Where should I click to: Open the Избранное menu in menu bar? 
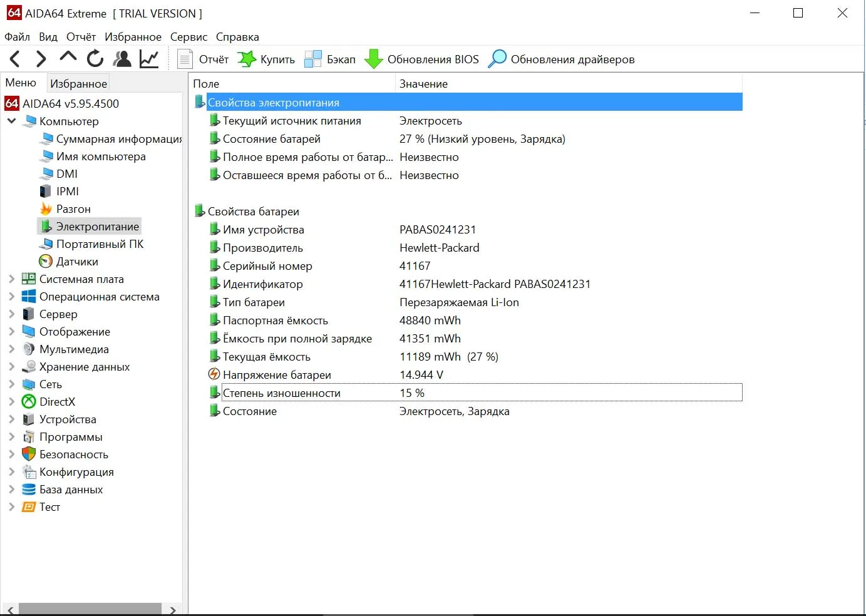(133, 37)
